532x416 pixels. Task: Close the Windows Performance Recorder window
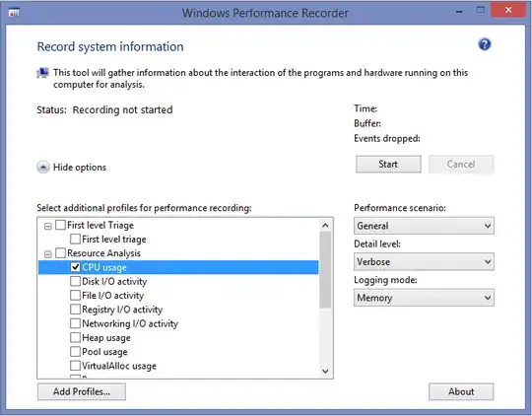tap(508, 10)
